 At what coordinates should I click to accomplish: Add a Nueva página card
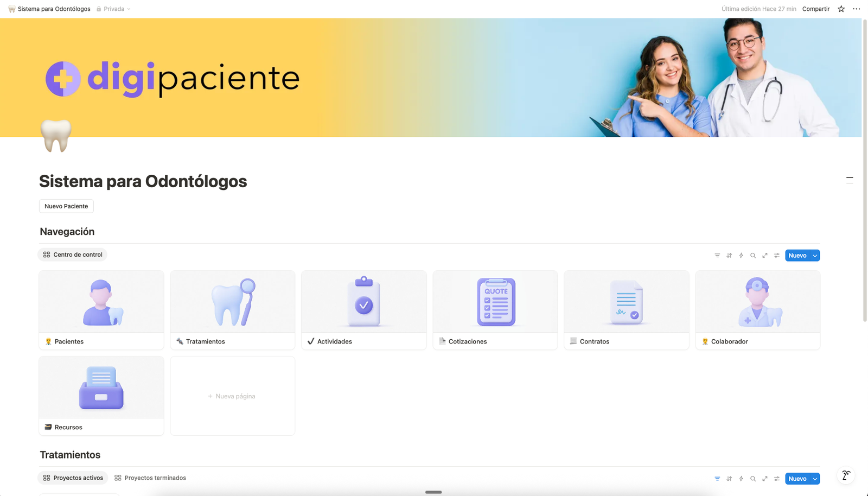point(233,396)
